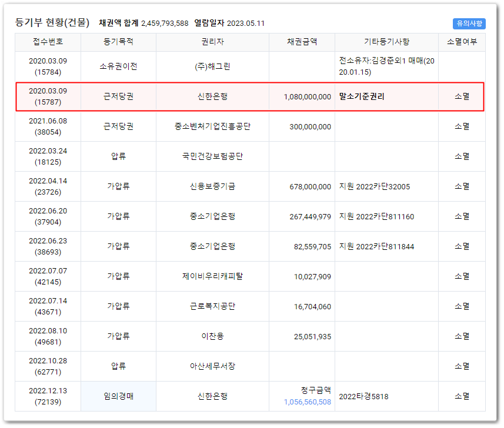This screenshot has height=428, width=504.
Task: Click the 임의경매 purpose cell
Action: pyautogui.click(x=118, y=396)
